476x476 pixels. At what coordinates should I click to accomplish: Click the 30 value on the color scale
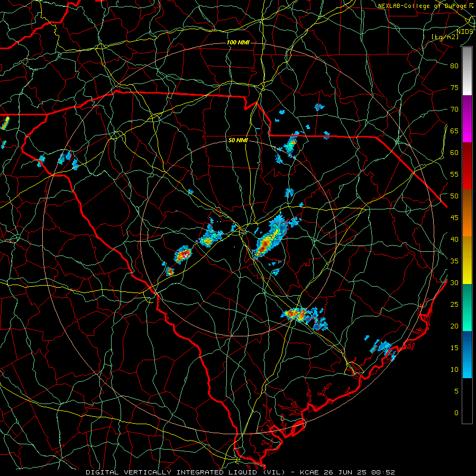coord(454,282)
